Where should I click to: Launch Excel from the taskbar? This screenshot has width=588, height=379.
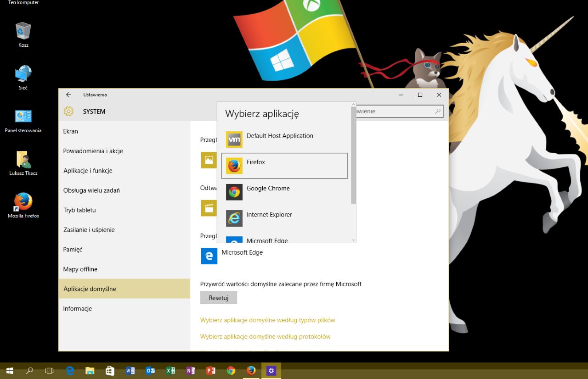pos(170,370)
